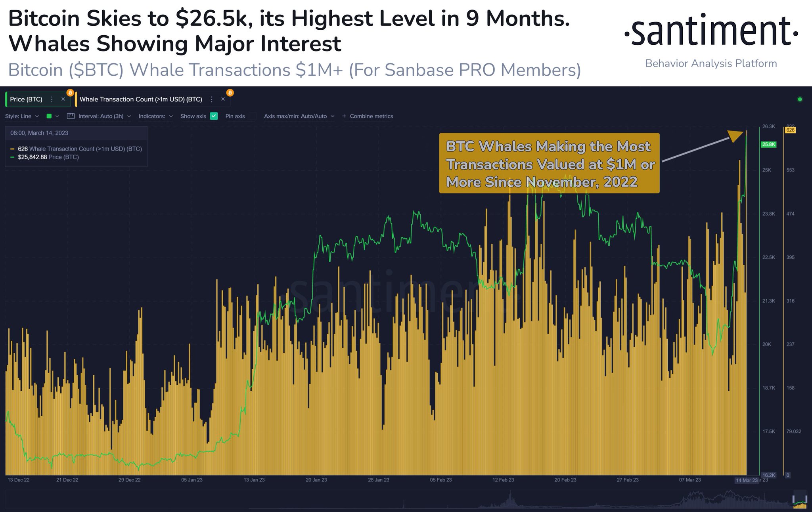
Task: Remove the Price (BTC) metric
Action: (x=63, y=99)
